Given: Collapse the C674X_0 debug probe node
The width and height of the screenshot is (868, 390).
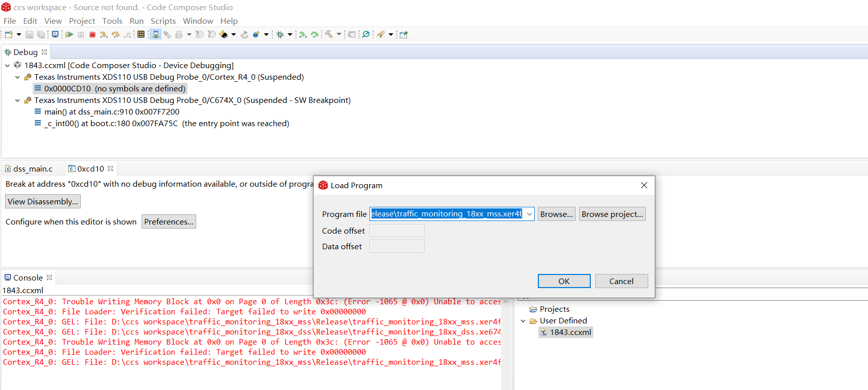Looking at the screenshot, I should coord(18,100).
